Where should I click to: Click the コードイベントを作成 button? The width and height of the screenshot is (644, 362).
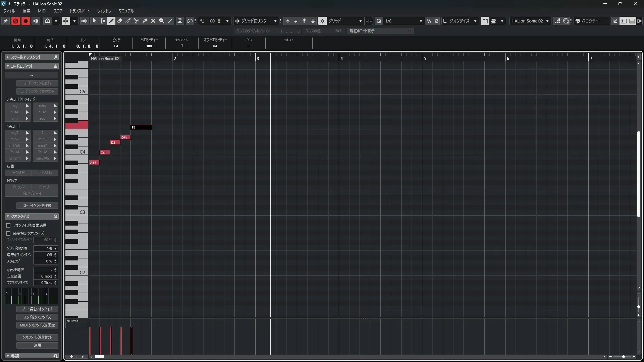(37, 205)
